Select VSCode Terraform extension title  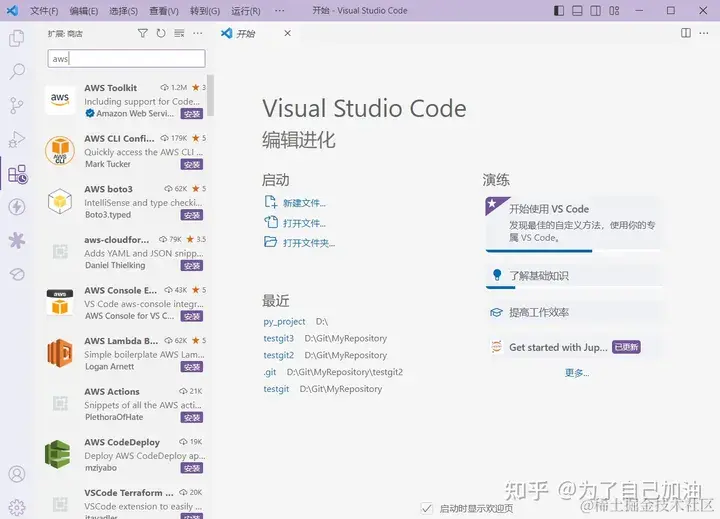129,492
